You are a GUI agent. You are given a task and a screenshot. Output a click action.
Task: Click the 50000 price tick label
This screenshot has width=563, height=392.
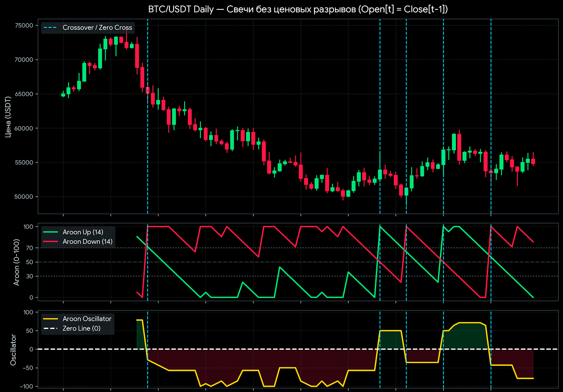(x=24, y=197)
